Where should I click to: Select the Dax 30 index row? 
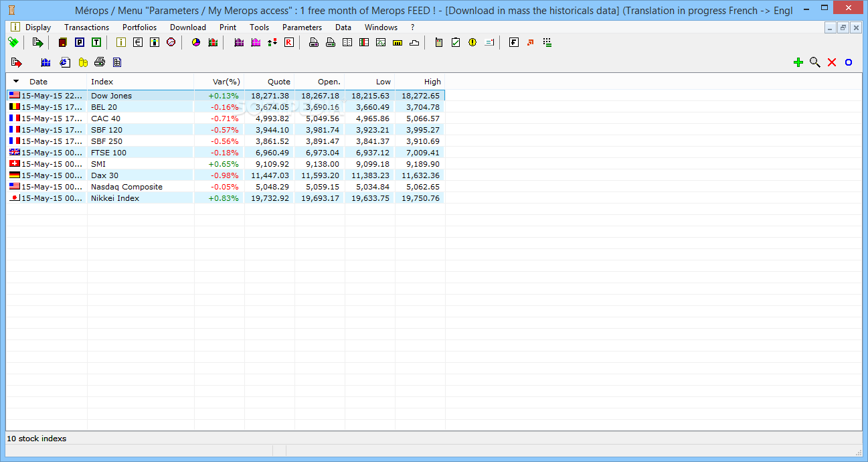click(x=226, y=175)
